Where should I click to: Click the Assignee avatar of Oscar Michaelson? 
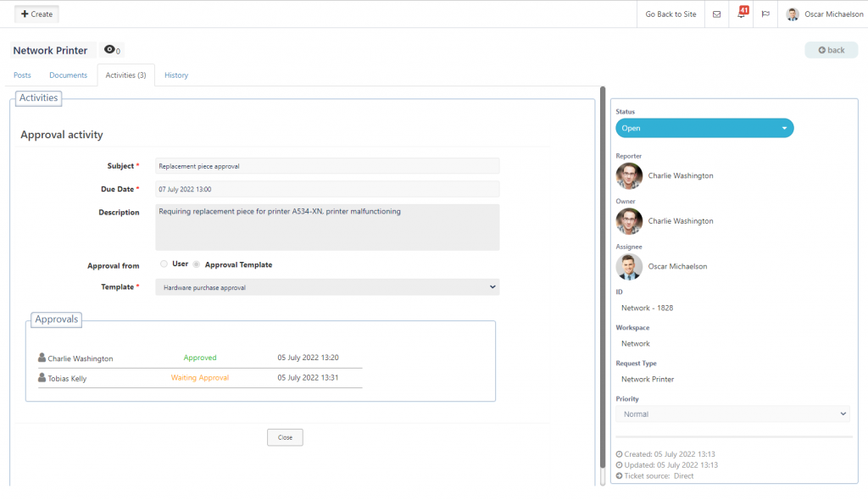[x=630, y=267]
